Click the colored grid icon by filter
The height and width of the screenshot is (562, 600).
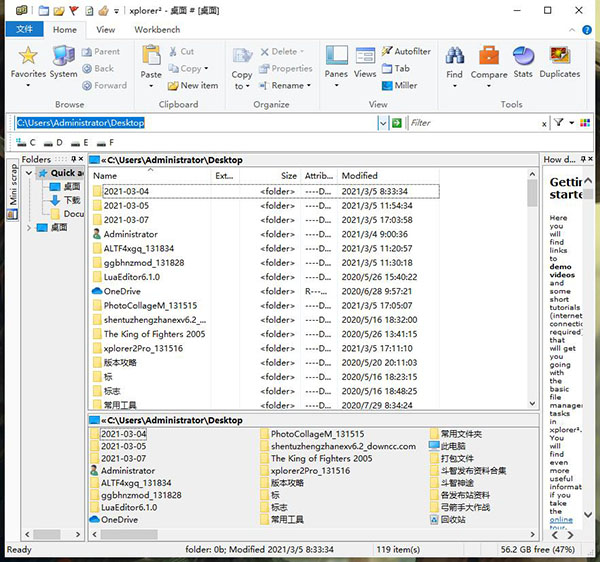(x=585, y=123)
